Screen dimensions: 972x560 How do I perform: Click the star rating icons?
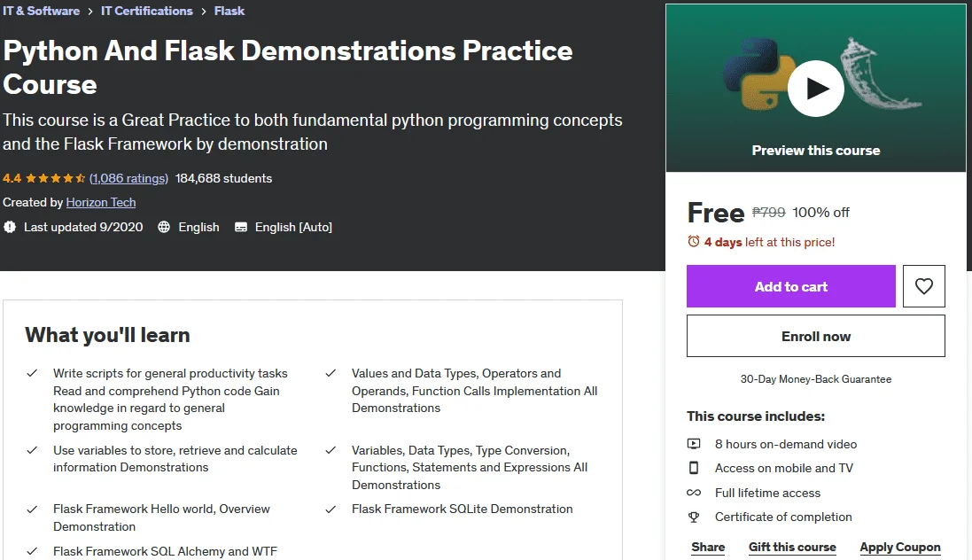pyautogui.click(x=55, y=179)
